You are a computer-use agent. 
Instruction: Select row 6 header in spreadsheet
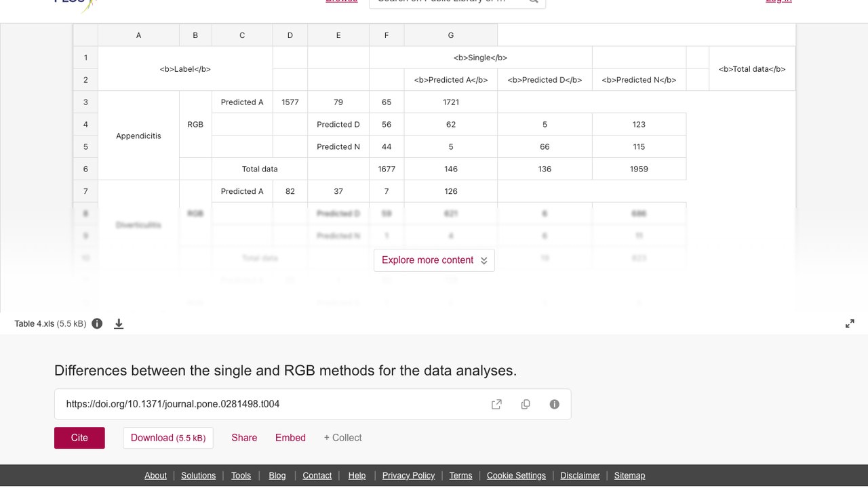(x=85, y=169)
